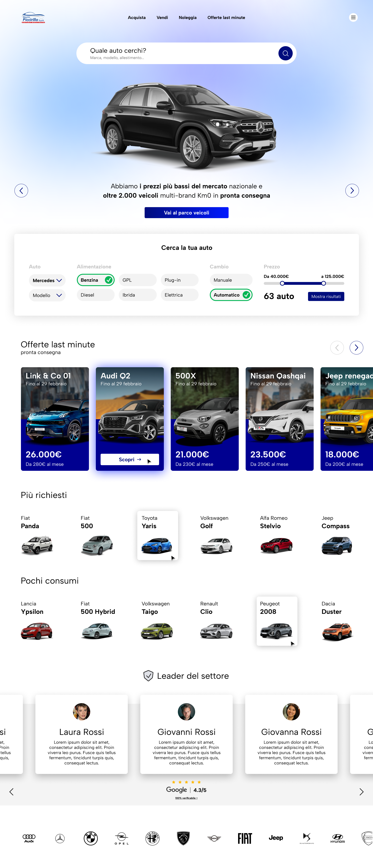The image size is (373, 868).
Task: Click the Hyundai brand logo
Action: click(338, 838)
